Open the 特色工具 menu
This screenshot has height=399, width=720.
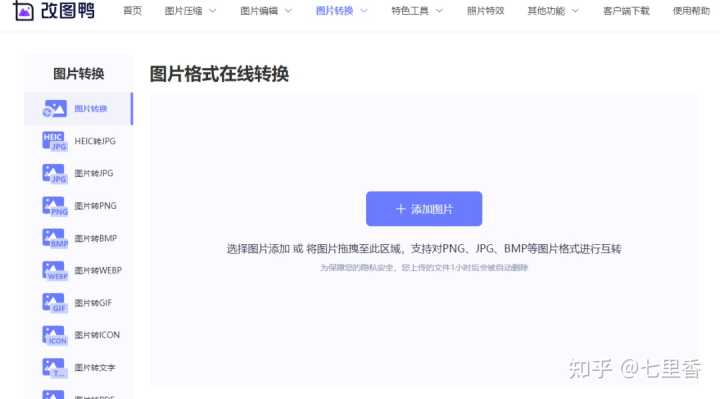point(410,11)
